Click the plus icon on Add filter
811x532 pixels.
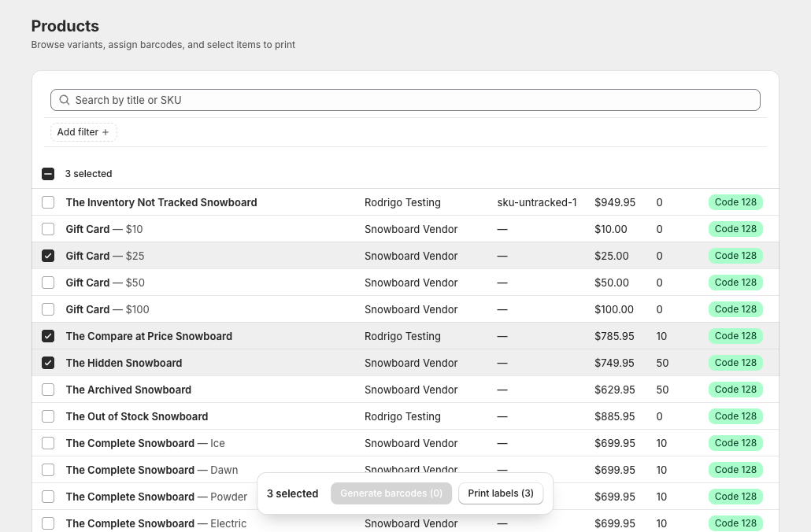pyautogui.click(x=106, y=132)
